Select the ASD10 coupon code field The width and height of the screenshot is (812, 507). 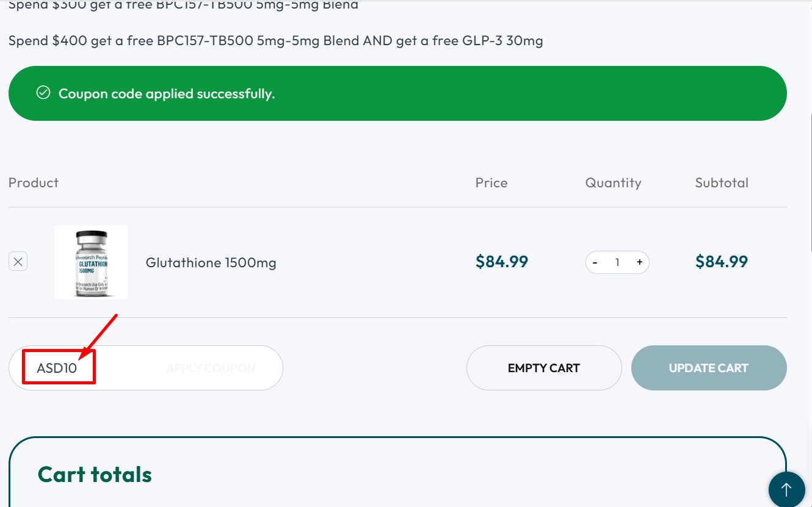tap(58, 367)
